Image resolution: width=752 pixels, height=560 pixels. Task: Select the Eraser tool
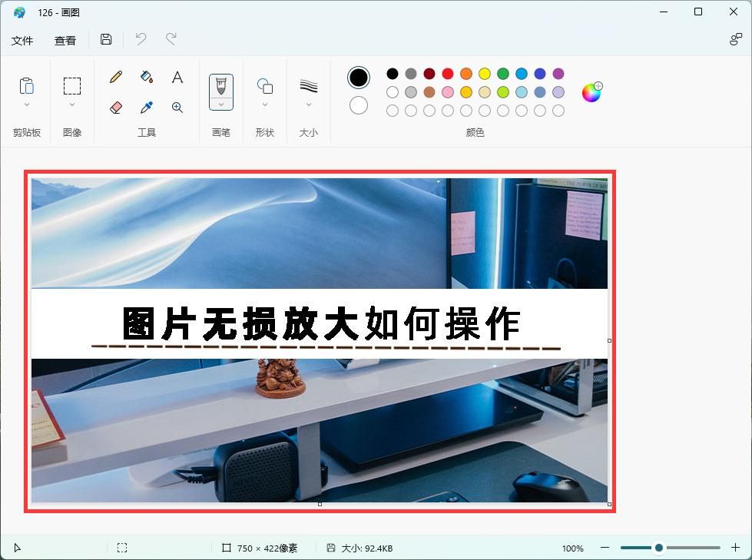pyautogui.click(x=116, y=108)
